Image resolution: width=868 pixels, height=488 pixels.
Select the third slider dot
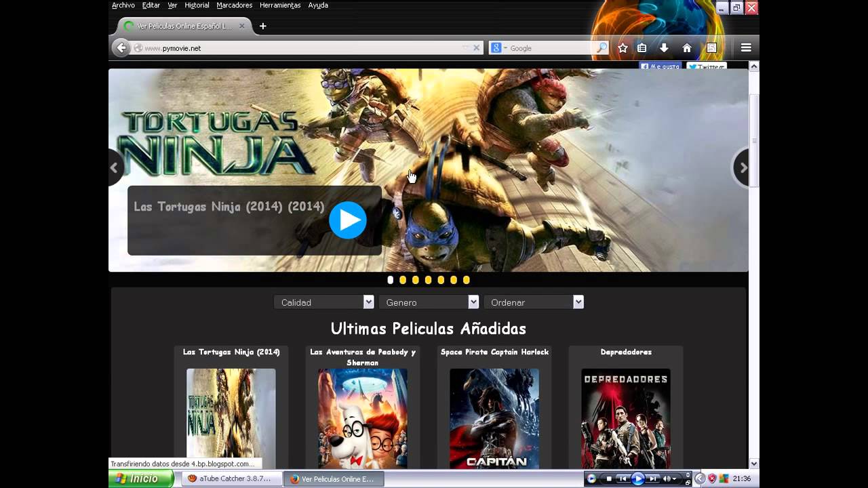coord(416,280)
